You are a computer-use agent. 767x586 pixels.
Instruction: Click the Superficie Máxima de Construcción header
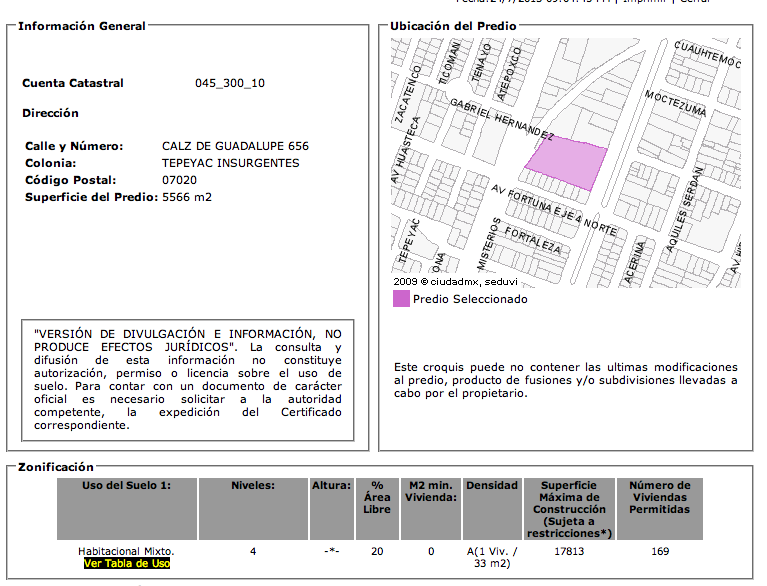[569, 509]
